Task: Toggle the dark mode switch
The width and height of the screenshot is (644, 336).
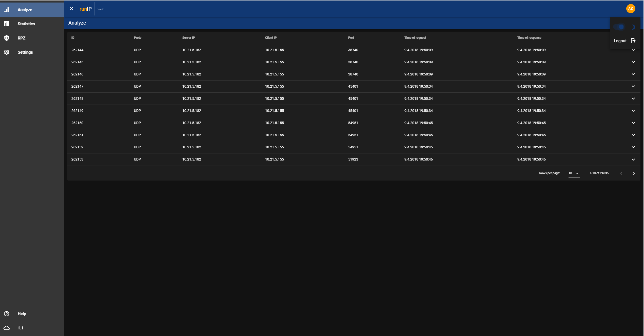Action: point(619,27)
